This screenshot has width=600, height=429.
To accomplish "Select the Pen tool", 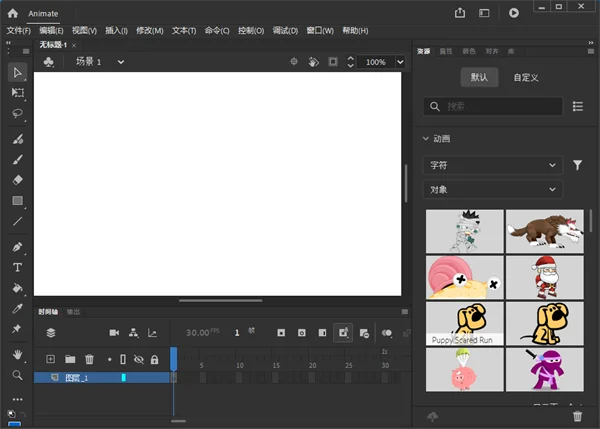I will coord(18,247).
